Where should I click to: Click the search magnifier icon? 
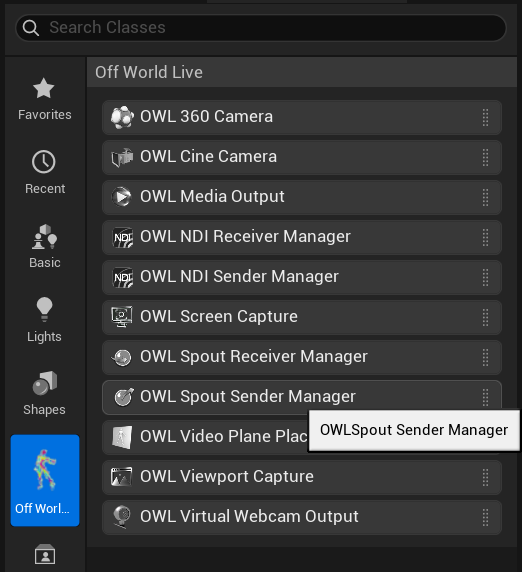tap(31, 28)
